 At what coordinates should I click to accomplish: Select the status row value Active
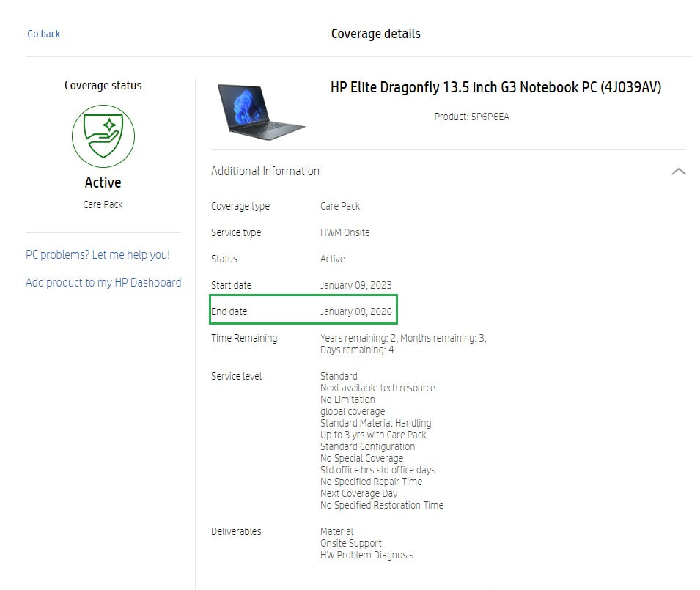(332, 259)
